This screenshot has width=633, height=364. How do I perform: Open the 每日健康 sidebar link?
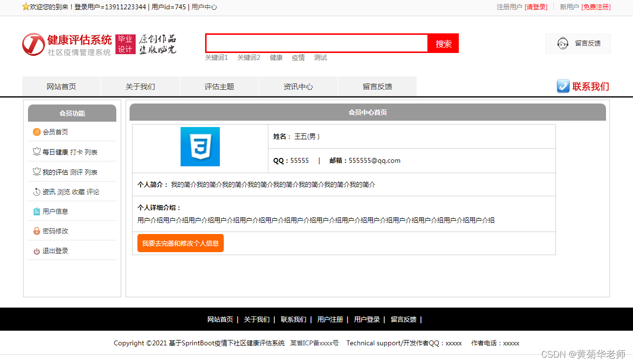point(55,152)
